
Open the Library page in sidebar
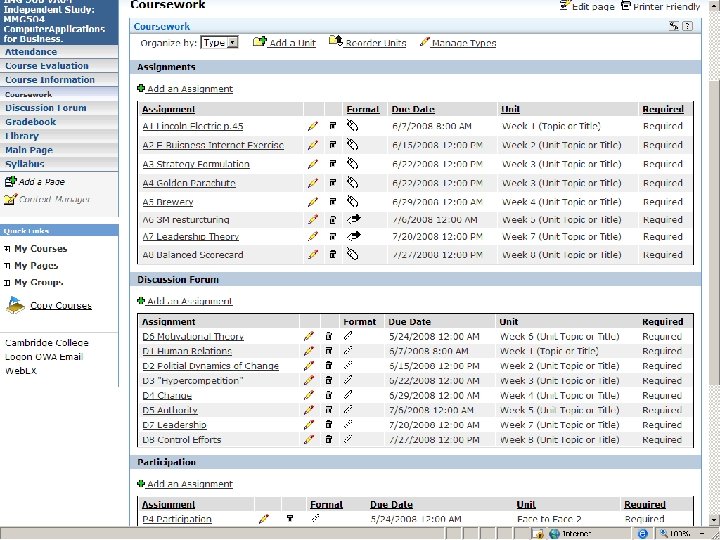(22, 136)
